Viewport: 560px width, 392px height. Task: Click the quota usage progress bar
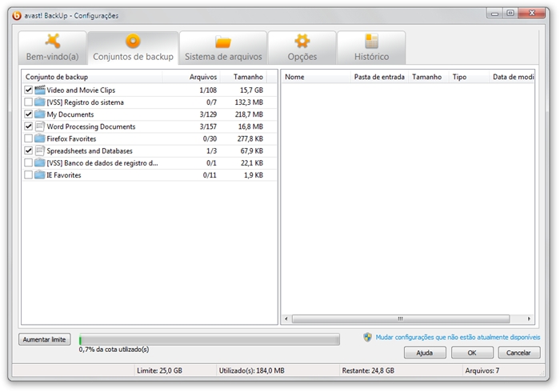[210, 339]
